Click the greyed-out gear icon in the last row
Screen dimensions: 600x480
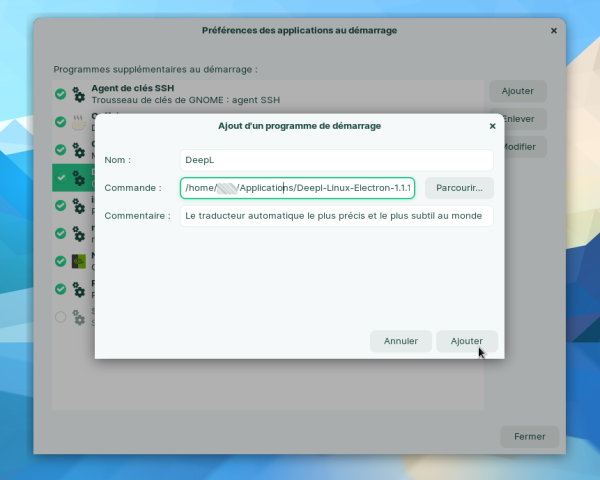pos(79,317)
